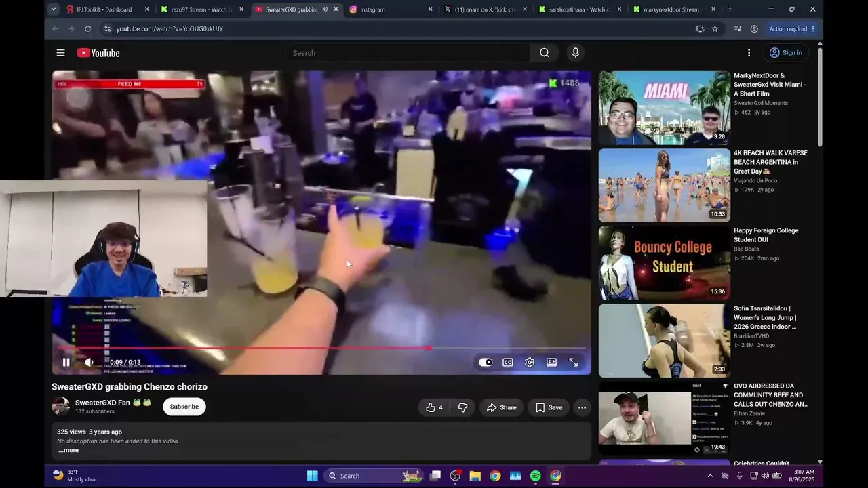This screenshot has height=488, width=868.
Task: Switch to the X kick stream tab
Action: 485,9
